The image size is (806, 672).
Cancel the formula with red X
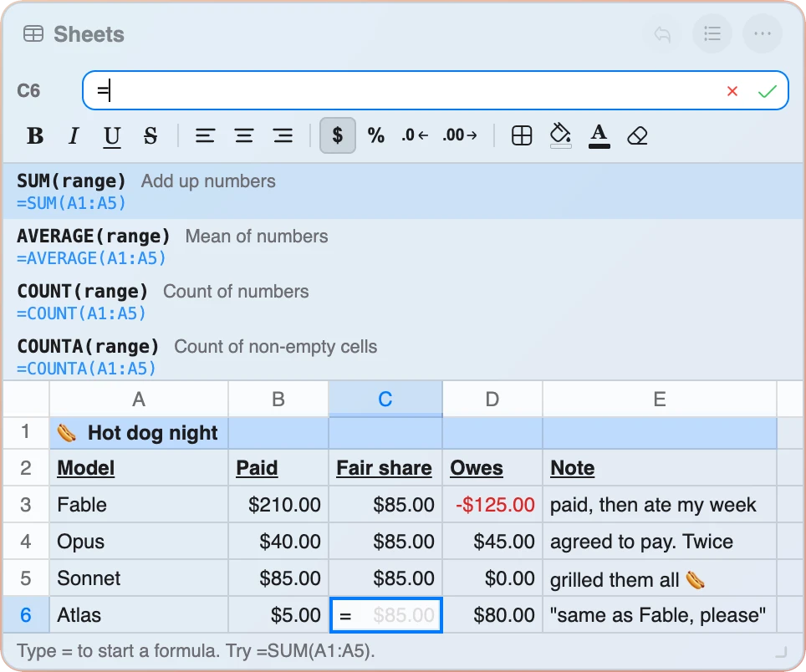pos(732,91)
